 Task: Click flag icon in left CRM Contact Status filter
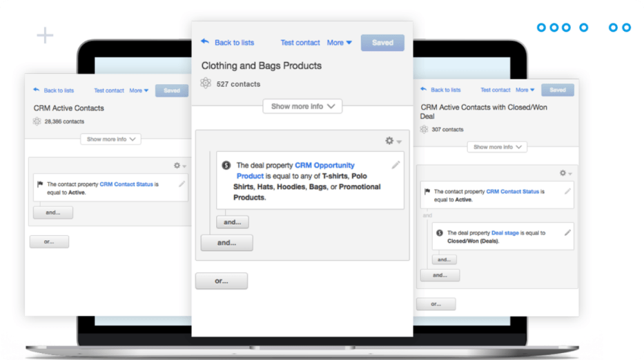pos(40,184)
